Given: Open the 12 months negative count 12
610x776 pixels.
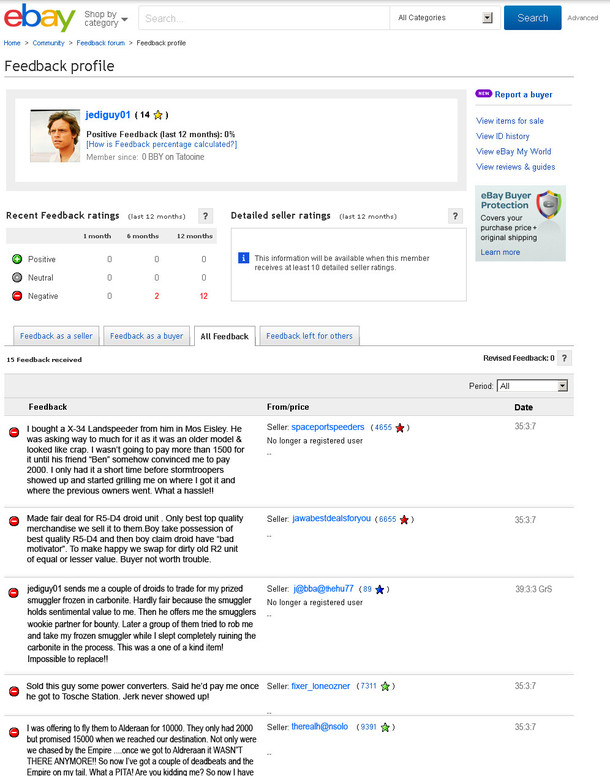Looking at the screenshot, I should coord(203,296).
